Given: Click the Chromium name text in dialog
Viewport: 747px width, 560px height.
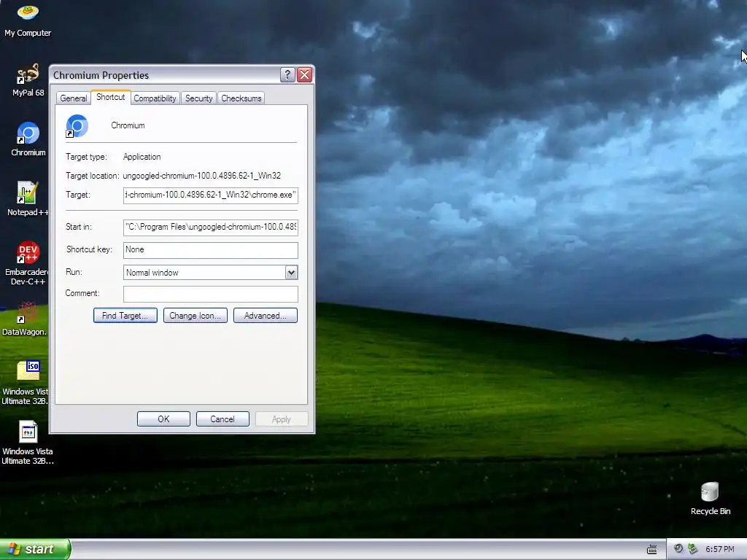Looking at the screenshot, I should (x=128, y=125).
